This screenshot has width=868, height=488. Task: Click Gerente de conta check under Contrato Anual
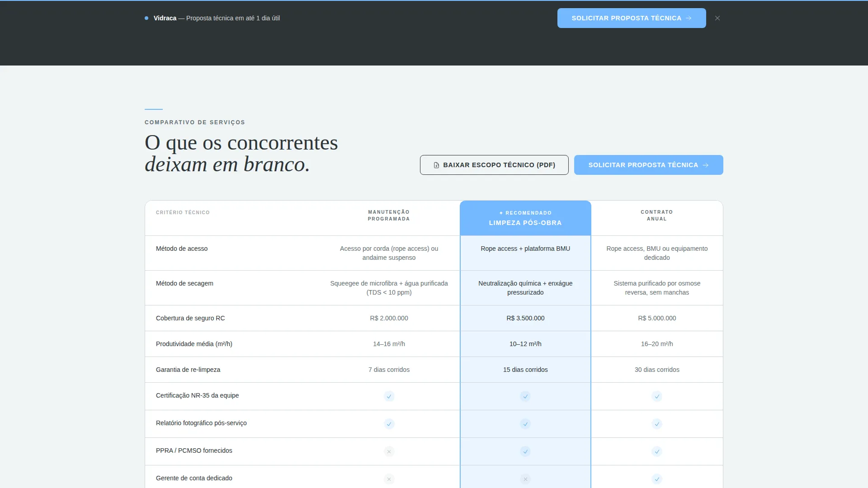[x=657, y=479]
